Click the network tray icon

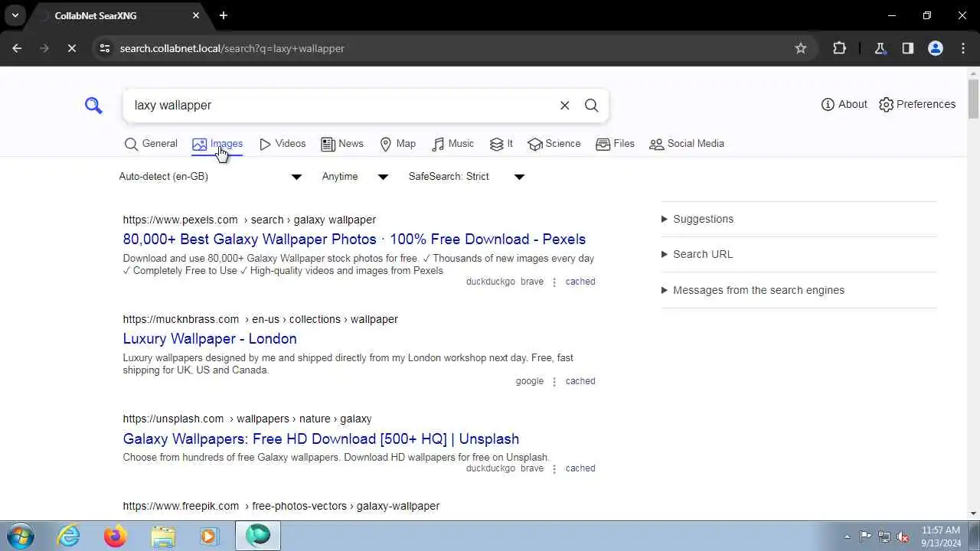pos(884,536)
